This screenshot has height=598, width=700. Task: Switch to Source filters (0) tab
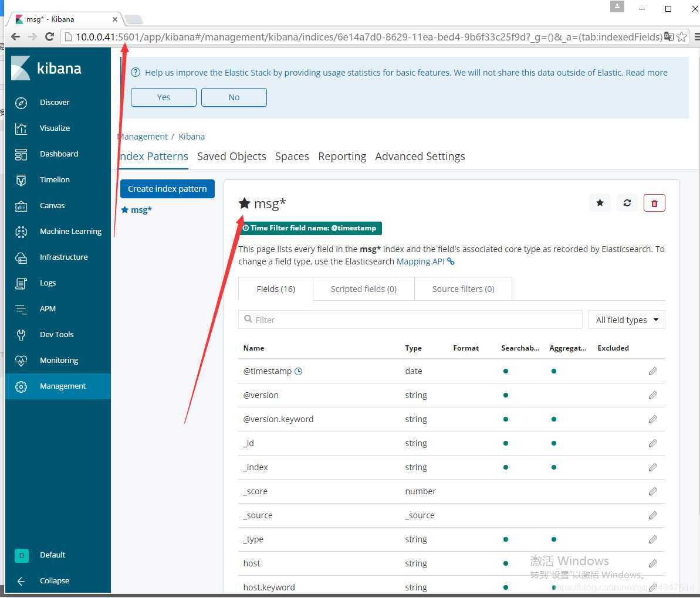464,289
